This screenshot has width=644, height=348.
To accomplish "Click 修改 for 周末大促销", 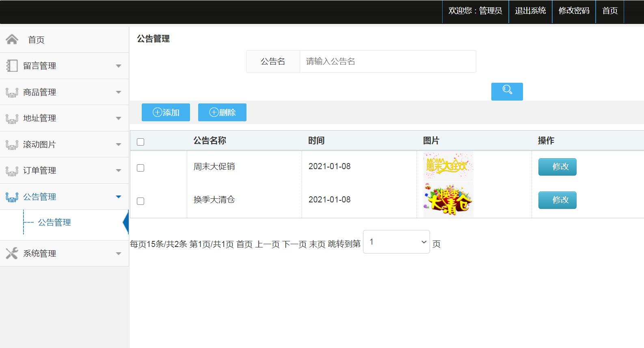I will pos(557,167).
